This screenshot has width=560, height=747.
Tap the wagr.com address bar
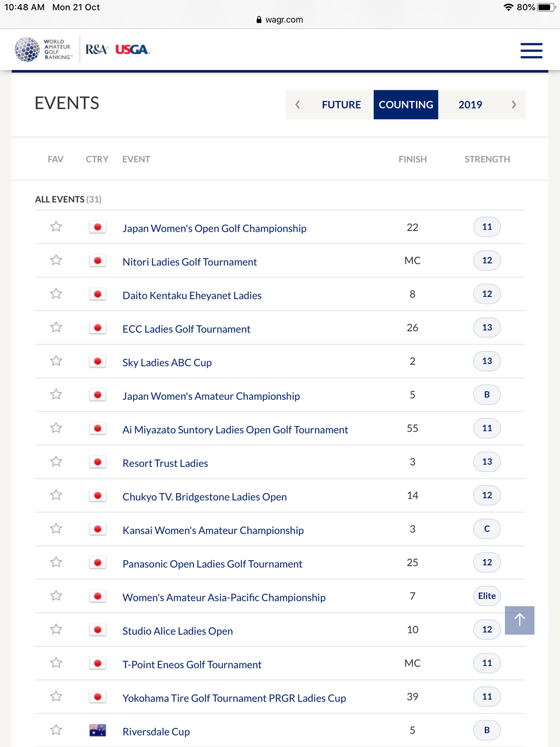[x=280, y=19]
